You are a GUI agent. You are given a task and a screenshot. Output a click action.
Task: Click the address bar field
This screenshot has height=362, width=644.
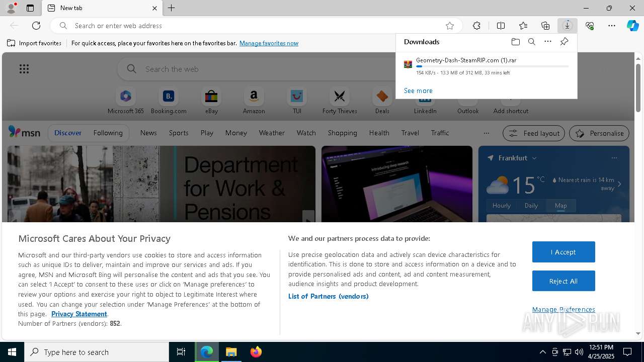point(257,26)
